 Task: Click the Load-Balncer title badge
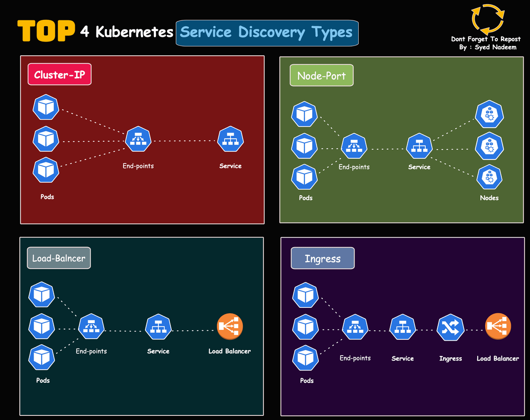coord(59,258)
